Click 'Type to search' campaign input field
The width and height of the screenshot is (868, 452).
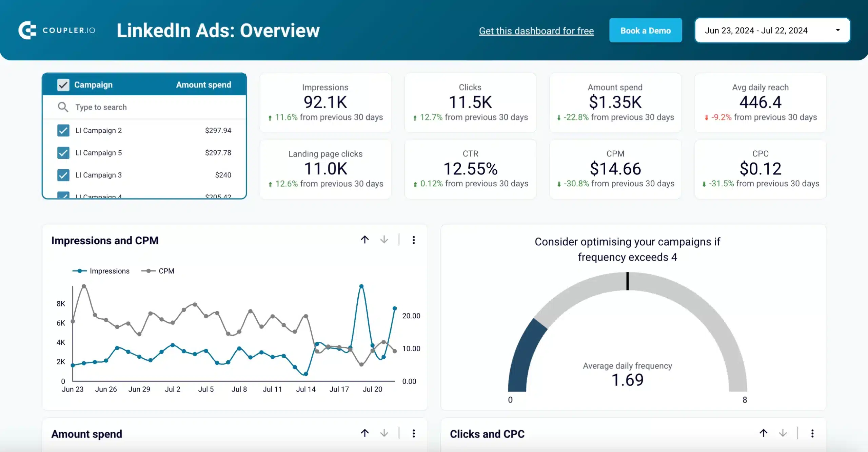point(144,107)
